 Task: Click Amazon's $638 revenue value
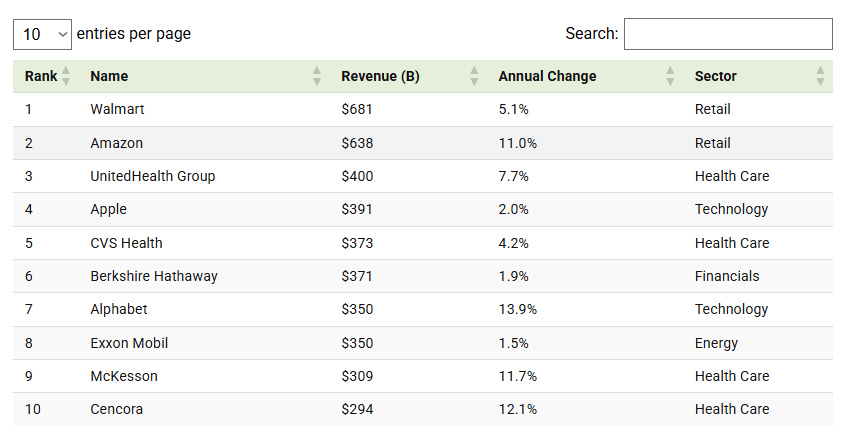point(357,143)
